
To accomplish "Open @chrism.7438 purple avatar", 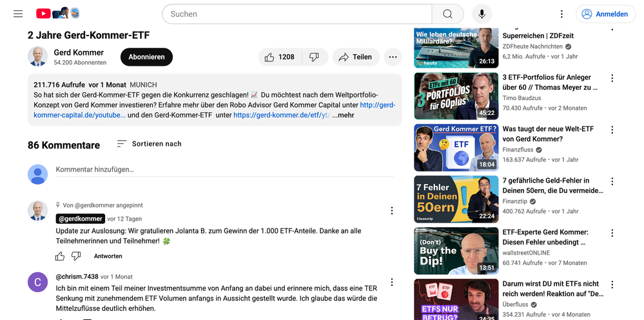I will [x=38, y=282].
